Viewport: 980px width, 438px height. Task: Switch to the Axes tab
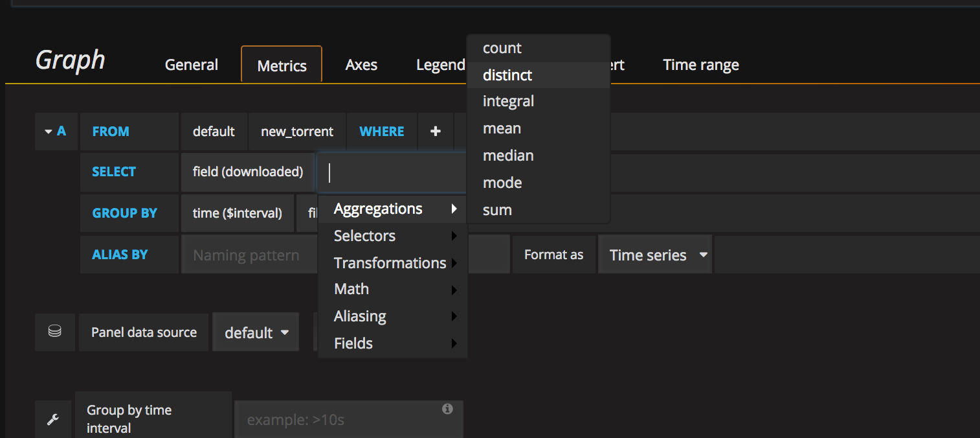click(361, 65)
